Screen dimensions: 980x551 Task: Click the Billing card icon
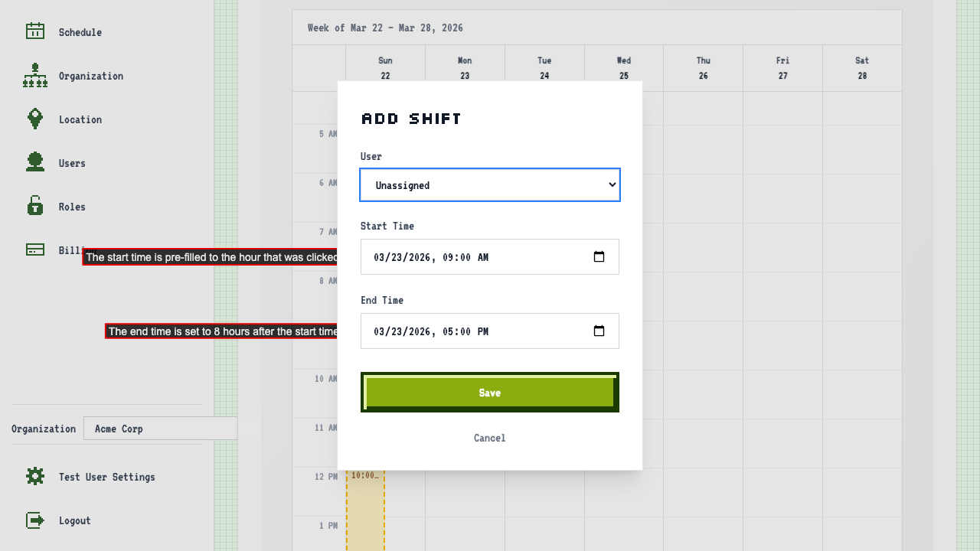[x=34, y=249]
